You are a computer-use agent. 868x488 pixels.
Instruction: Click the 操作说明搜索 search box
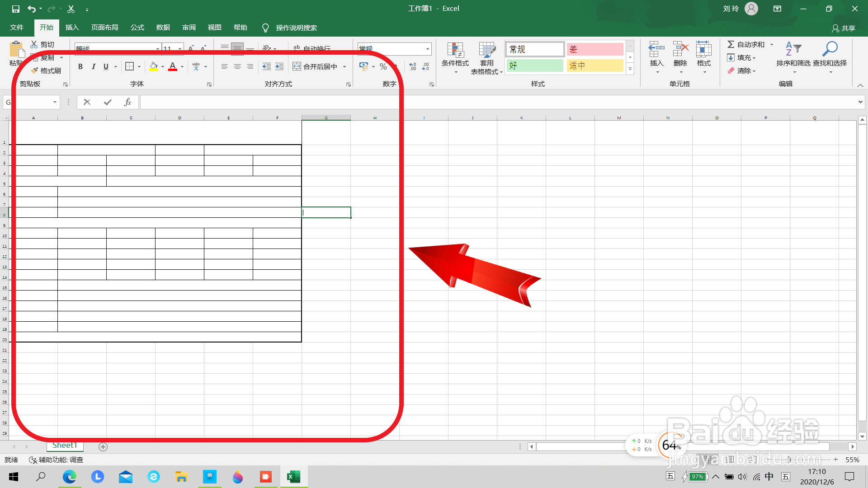pos(296,28)
